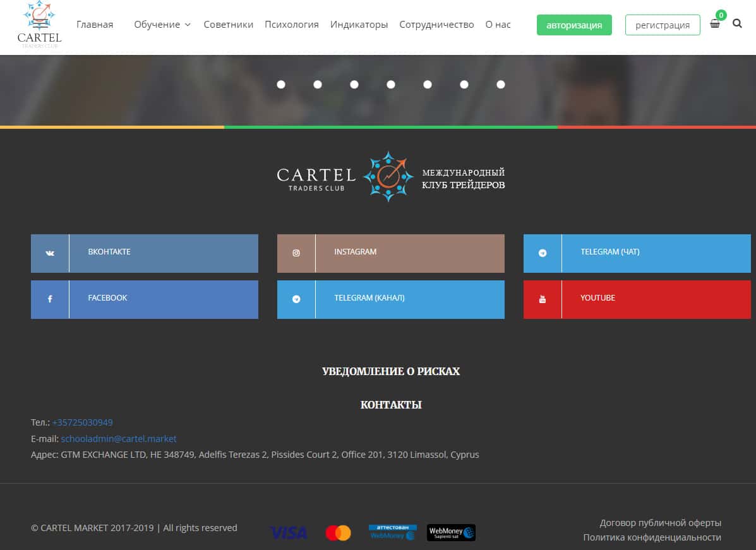Open the FACEBOOK social link
Screen dimensions: 756x550
(145, 299)
